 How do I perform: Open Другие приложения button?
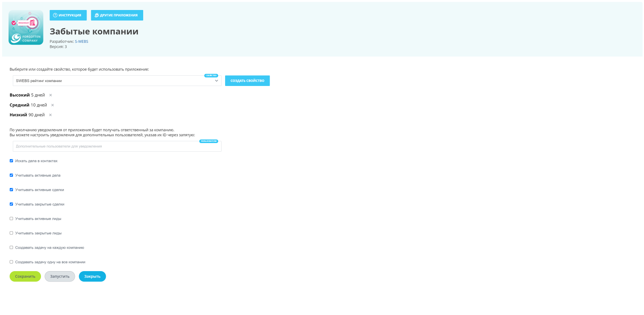click(x=117, y=15)
